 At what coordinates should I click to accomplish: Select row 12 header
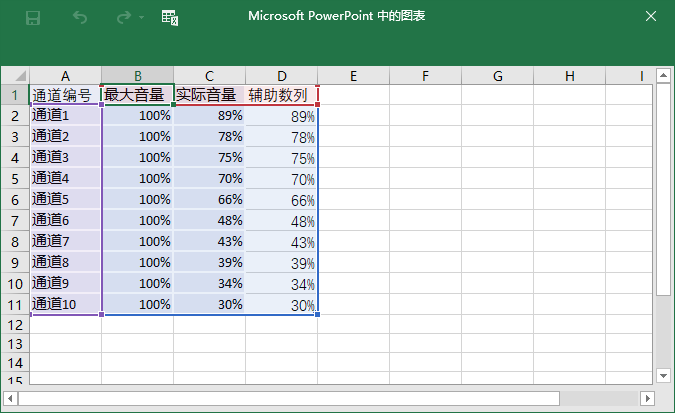pyautogui.click(x=15, y=324)
